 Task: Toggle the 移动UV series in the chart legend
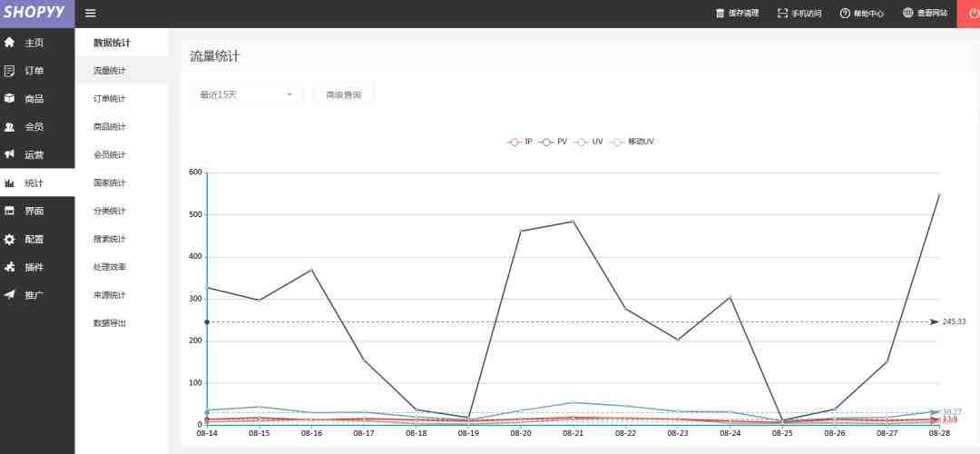tap(632, 142)
